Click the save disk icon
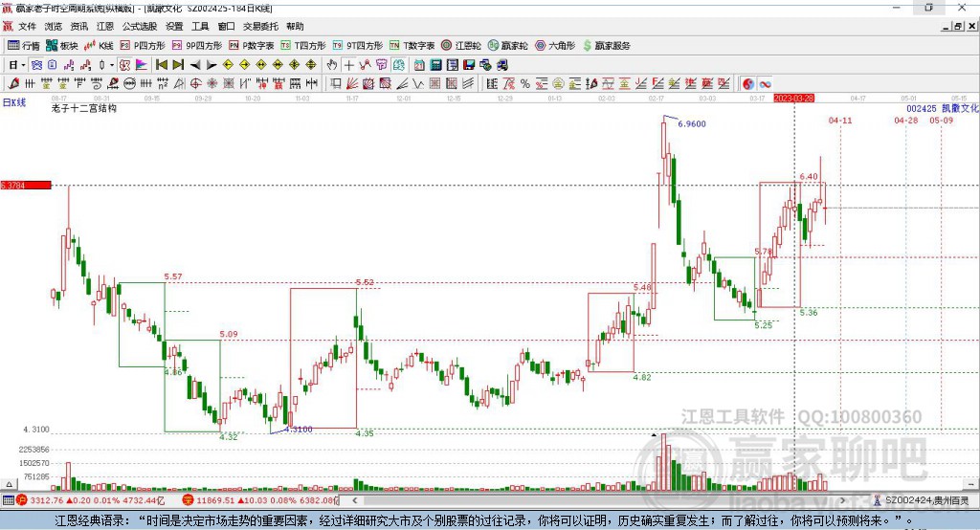The image size is (980, 530). [469, 65]
